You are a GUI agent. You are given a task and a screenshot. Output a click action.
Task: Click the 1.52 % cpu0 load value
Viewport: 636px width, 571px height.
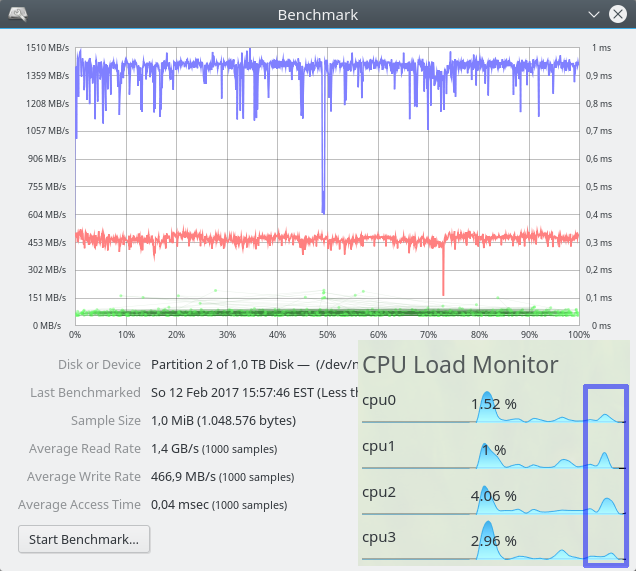pyautogui.click(x=494, y=404)
